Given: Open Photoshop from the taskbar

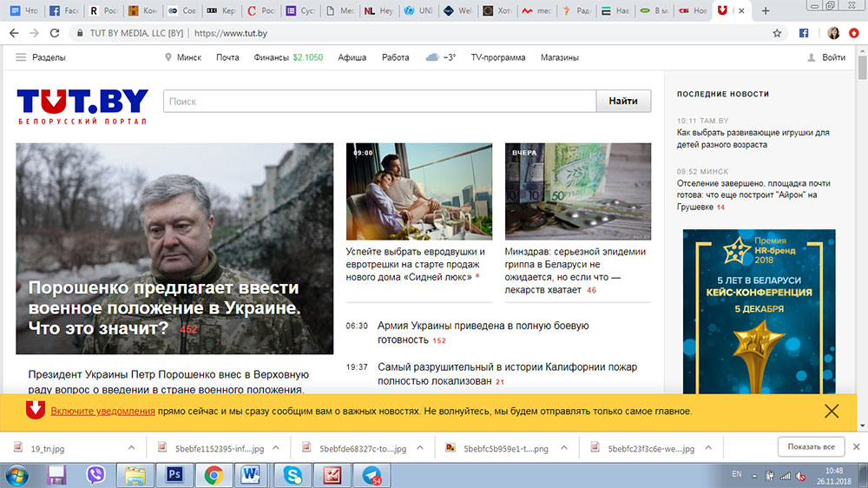Looking at the screenshot, I should [x=174, y=475].
